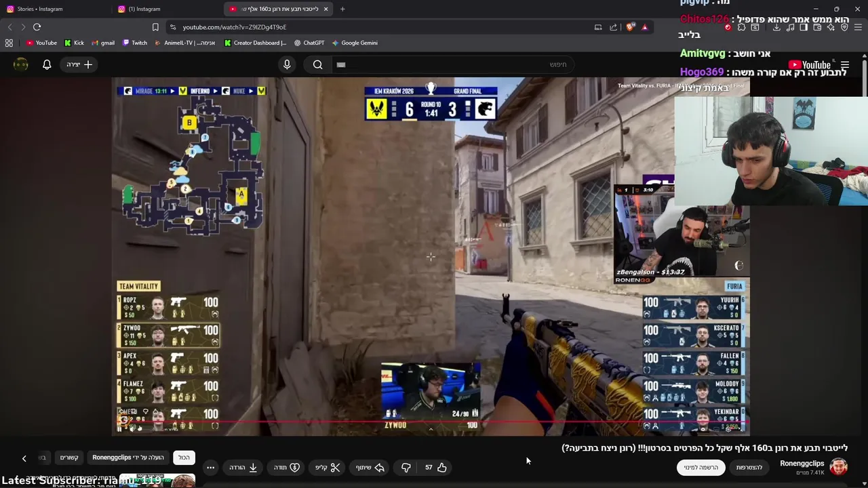Image resolution: width=868 pixels, height=488 pixels.
Task: Subscribe with the הרשמה למינוי button
Action: pyautogui.click(x=701, y=468)
